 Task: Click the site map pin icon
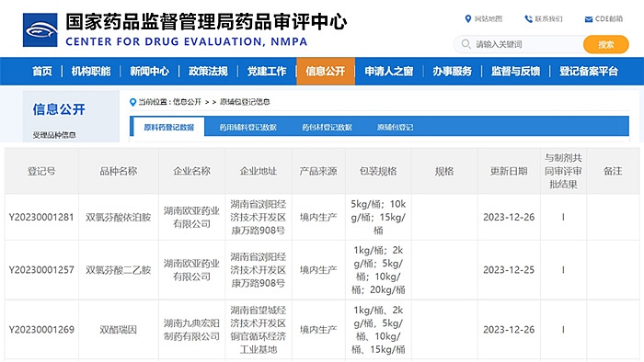click(x=467, y=19)
